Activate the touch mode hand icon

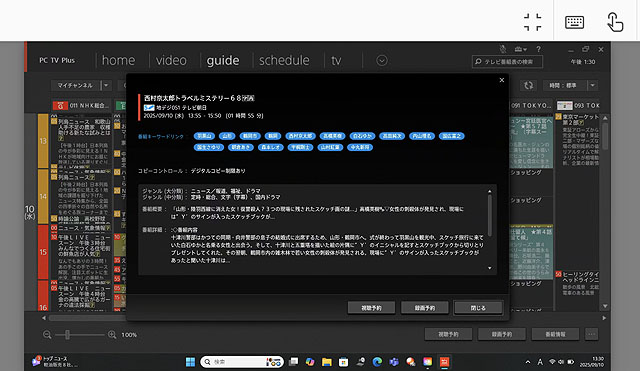pyautogui.click(x=615, y=22)
